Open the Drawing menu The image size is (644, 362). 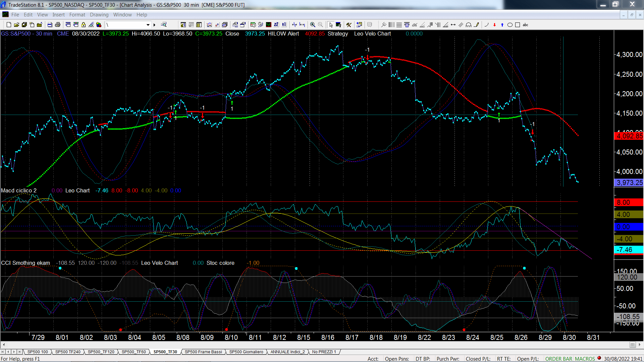pos(99,15)
